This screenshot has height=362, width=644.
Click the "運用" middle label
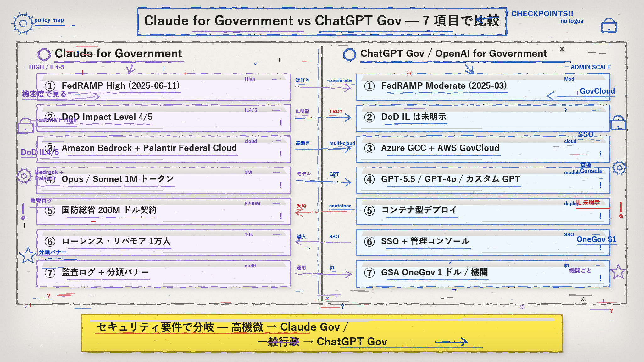click(301, 267)
